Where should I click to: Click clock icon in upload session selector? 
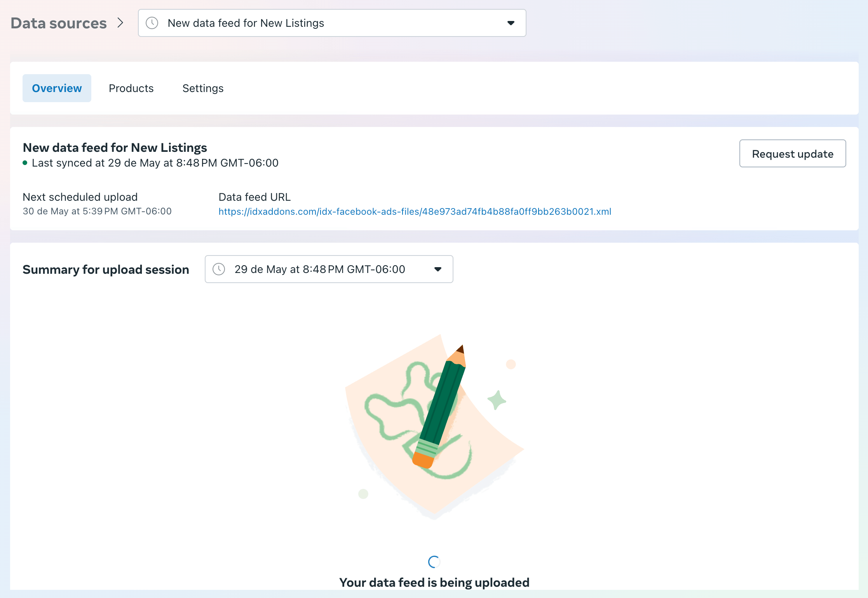[x=219, y=269]
